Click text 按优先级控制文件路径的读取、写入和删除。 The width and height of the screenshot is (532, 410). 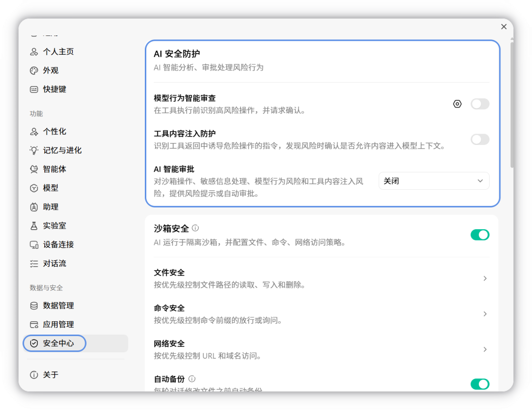(x=230, y=285)
